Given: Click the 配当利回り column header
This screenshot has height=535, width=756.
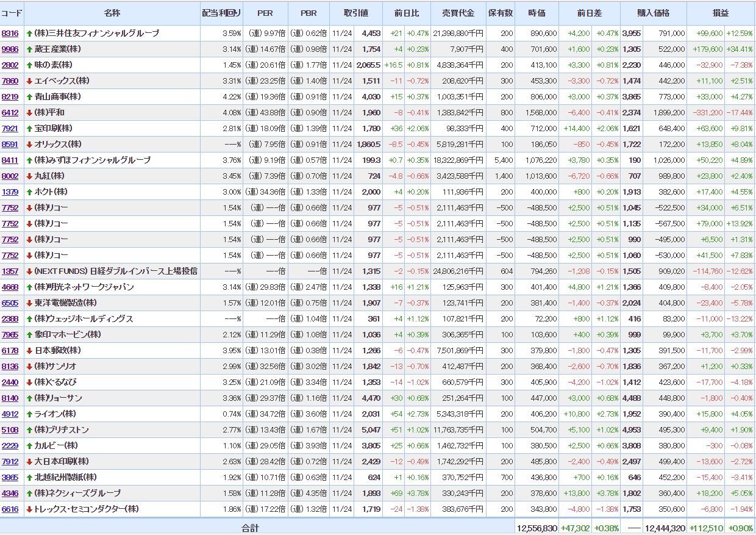Looking at the screenshot, I should pos(221,13).
